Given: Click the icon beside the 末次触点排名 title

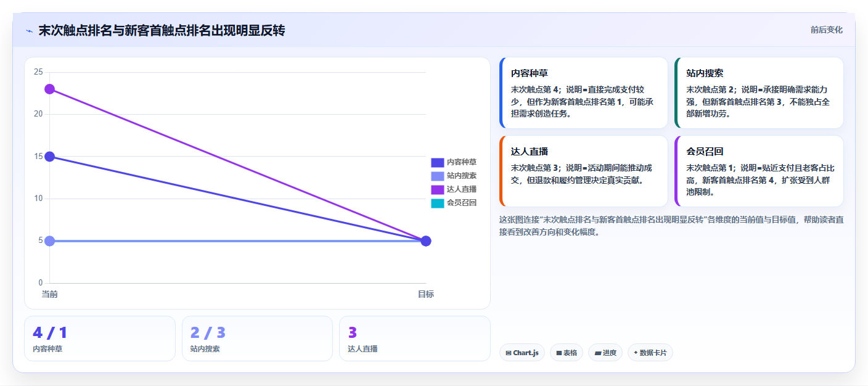Looking at the screenshot, I should tap(29, 31).
